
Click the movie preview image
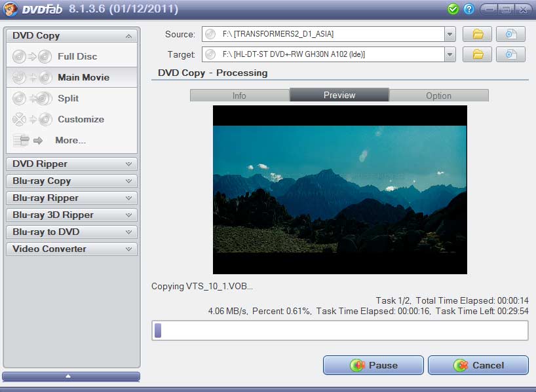click(340, 190)
